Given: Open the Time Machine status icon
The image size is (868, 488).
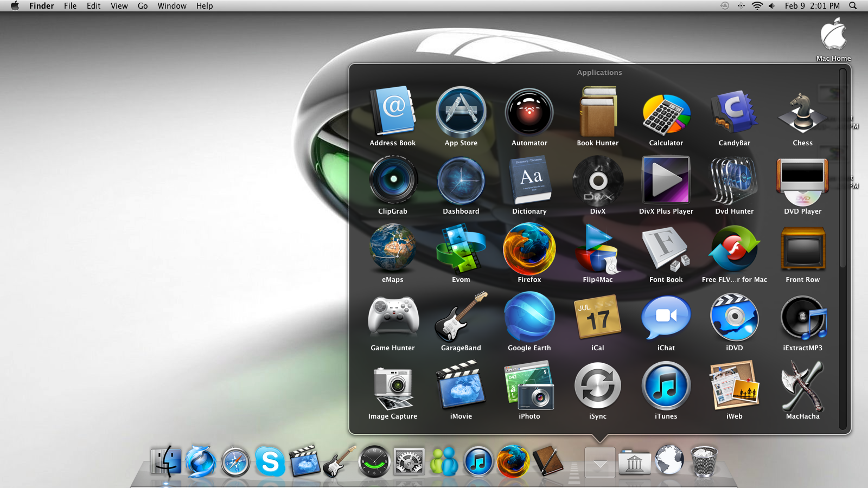Looking at the screenshot, I should [725, 5].
